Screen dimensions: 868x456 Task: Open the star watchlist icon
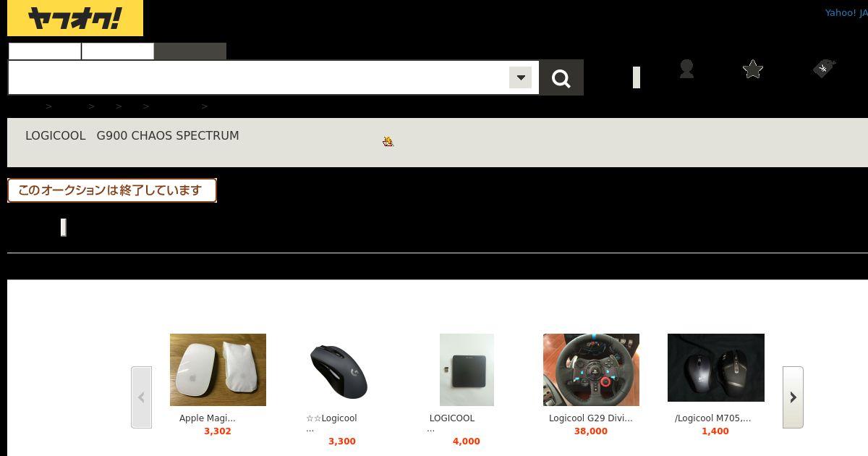(x=753, y=69)
